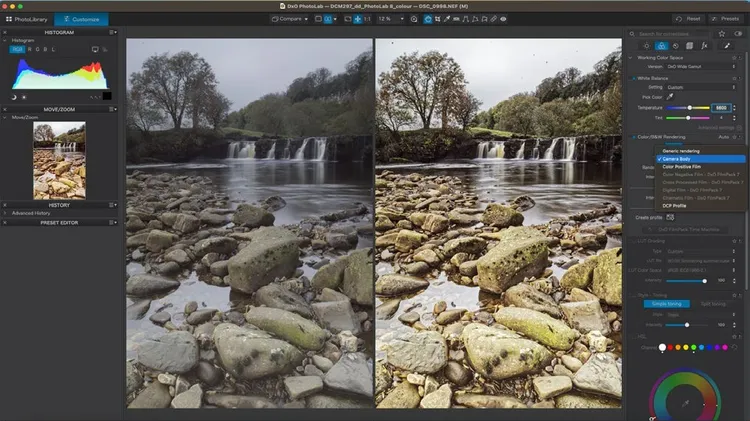The height and width of the screenshot is (421, 750).
Task: Toggle the Red-eye tool
Action: click(x=503, y=19)
